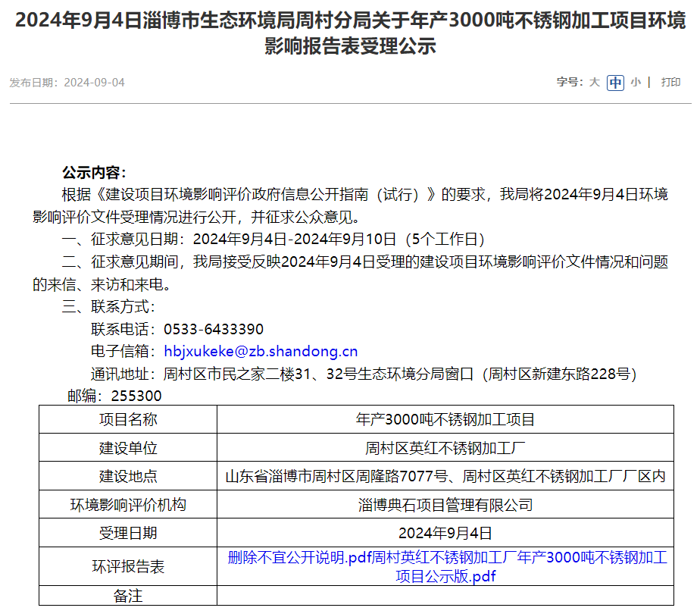Screen dimensions: 700x614
Task: Click the 环境影响评价机构 table cell
Action: [128, 505]
